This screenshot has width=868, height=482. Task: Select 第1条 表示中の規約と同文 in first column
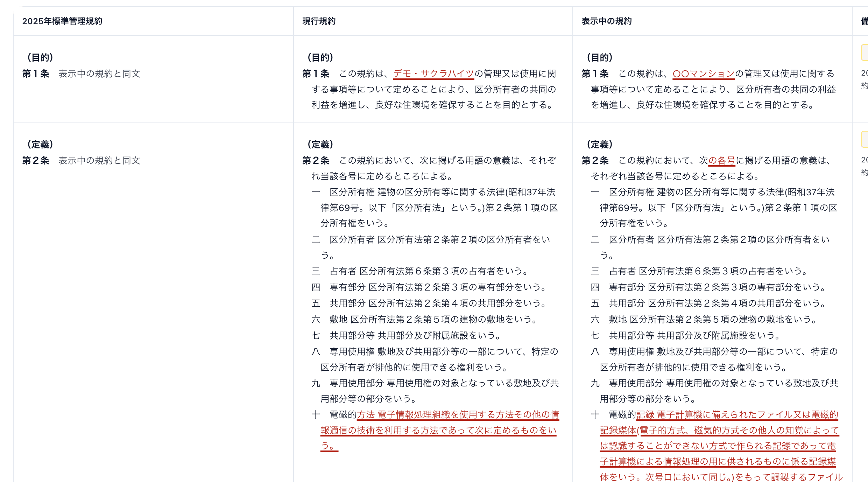pyautogui.click(x=81, y=74)
